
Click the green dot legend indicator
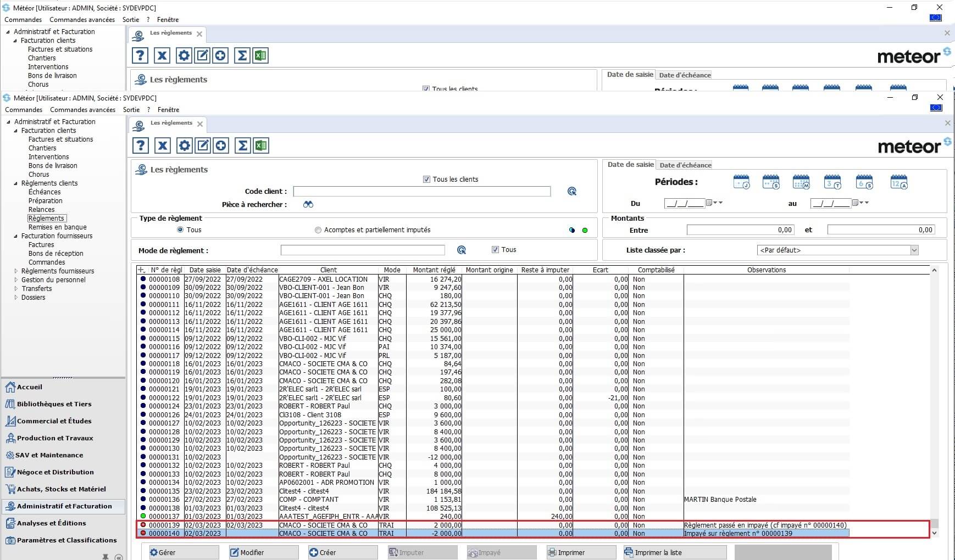click(x=585, y=230)
